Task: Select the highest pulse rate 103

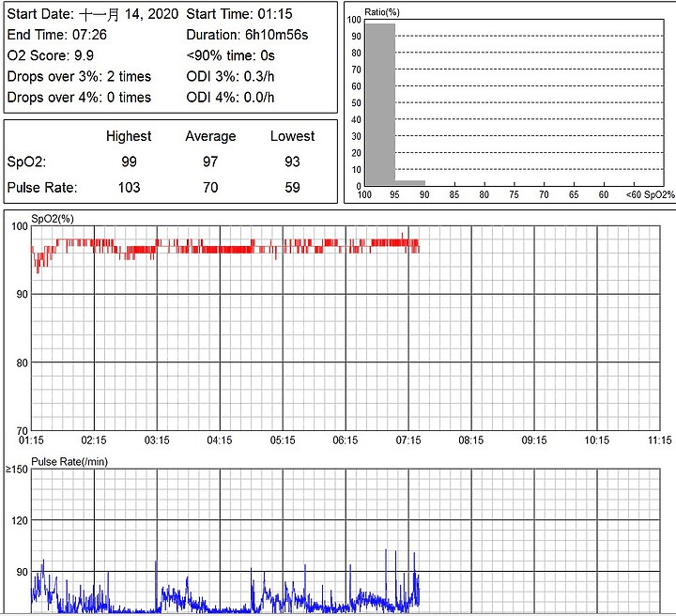Action: coord(129,188)
